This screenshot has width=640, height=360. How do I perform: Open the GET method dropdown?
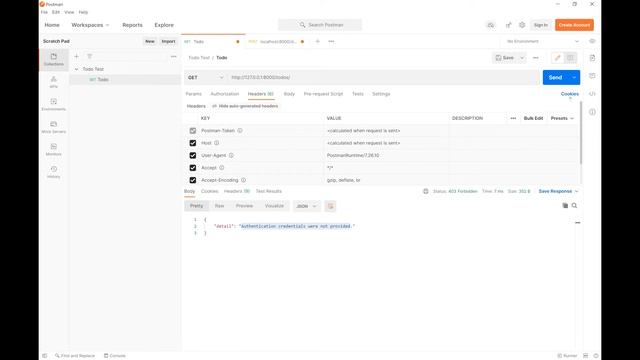pos(206,78)
